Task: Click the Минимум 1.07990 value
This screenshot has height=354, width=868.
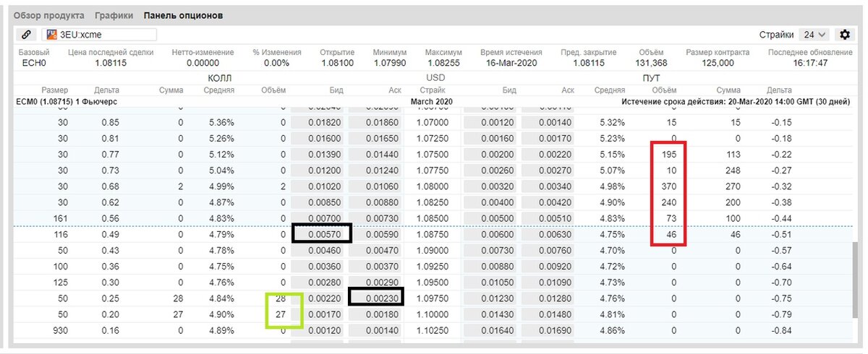Action: 390,63
